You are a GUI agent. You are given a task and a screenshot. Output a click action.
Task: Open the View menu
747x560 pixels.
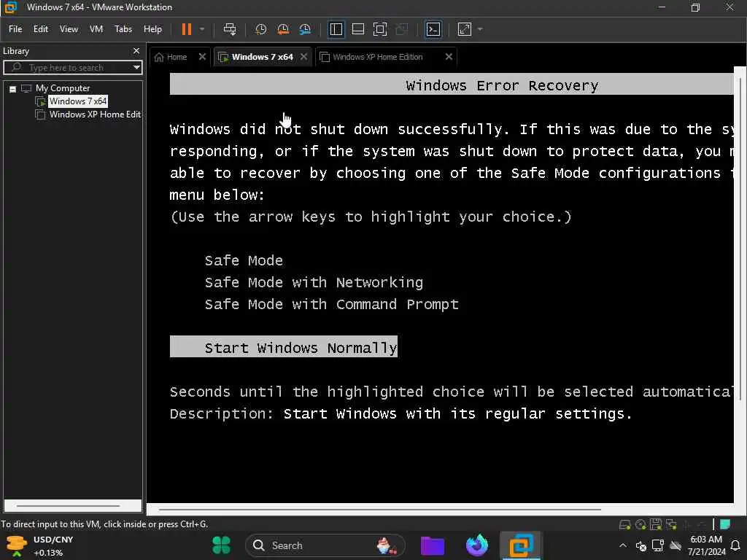click(x=69, y=29)
